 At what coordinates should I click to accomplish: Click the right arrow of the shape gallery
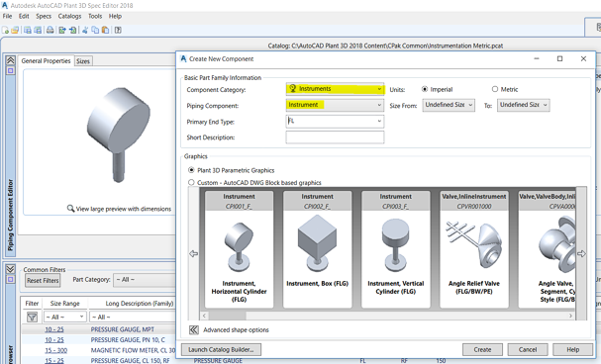[x=581, y=254]
